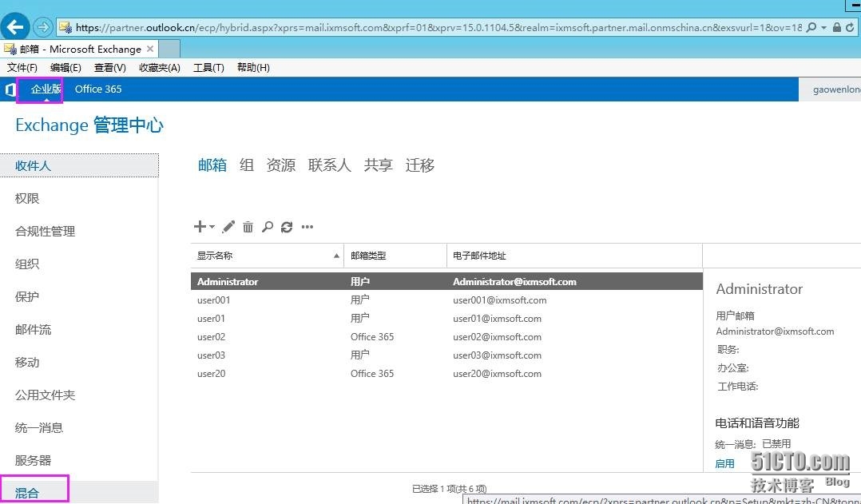Expand the address bar dropdown arrow
This screenshot has height=504, width=861.
tap(823, 27)
